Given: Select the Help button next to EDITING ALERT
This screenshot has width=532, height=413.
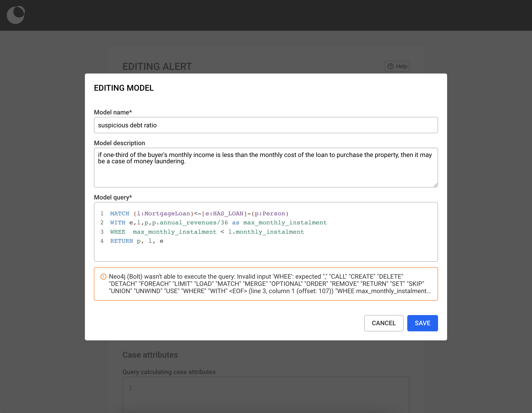Looking at the screenshot, I should click(x=397, y=66).
